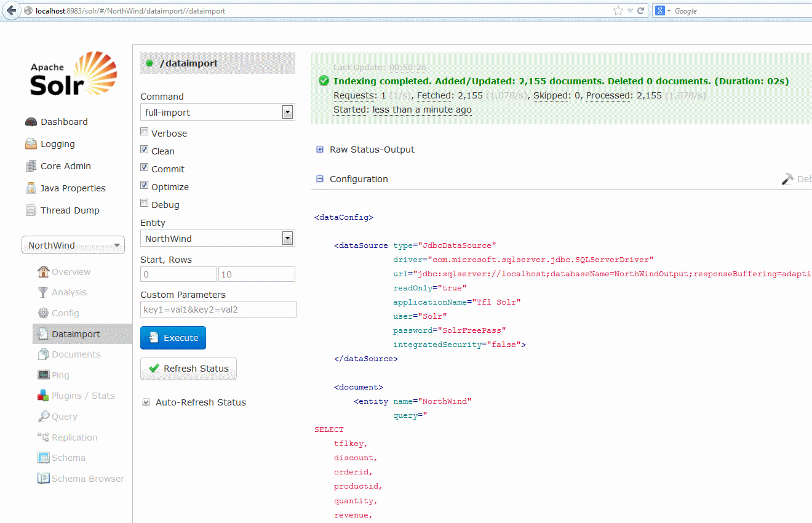Click the Overview house icon
Image resolution: width=812 pixels, height=523 pixels.
click(x=44, y=271)
